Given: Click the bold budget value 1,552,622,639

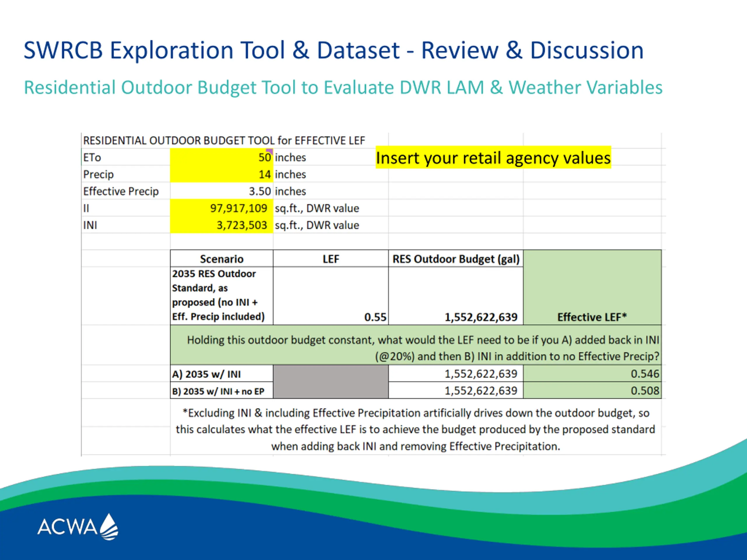Looking at the screenshot, I should (x=481, y=317).
